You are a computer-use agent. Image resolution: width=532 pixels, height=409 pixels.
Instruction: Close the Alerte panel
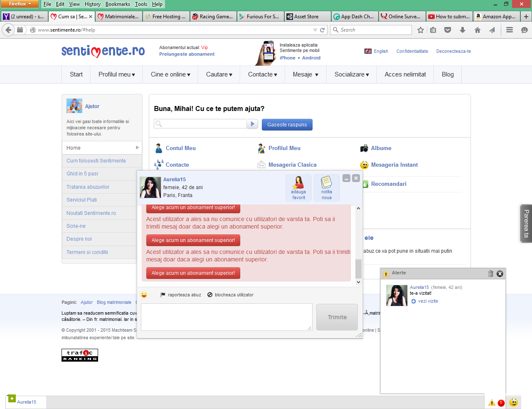click(500, 273)
